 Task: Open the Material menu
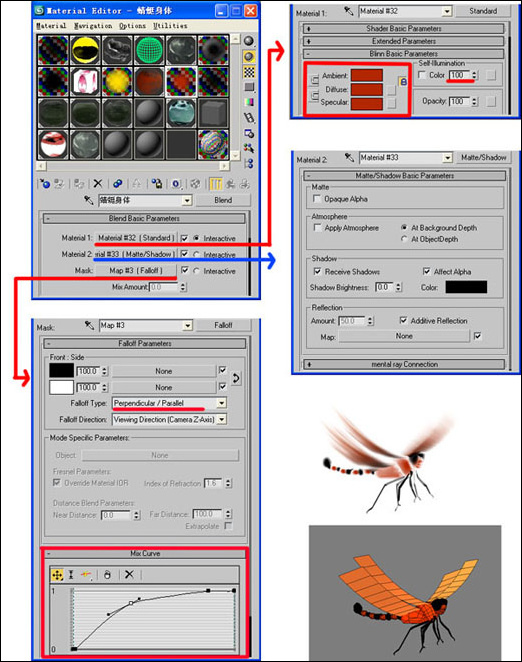coord(51,26)
